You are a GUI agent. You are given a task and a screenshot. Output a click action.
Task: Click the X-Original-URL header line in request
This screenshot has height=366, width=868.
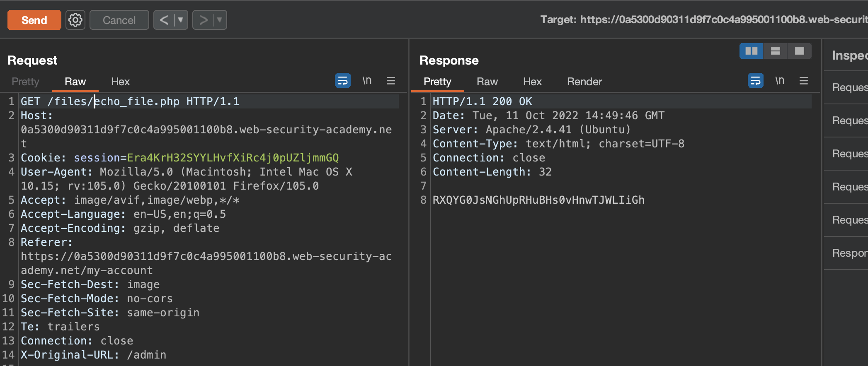[93, 355]
